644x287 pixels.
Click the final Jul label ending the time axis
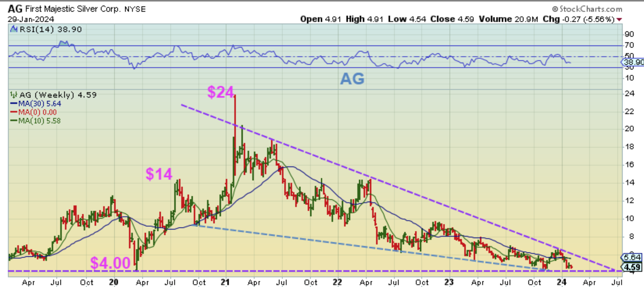point(617,282)
